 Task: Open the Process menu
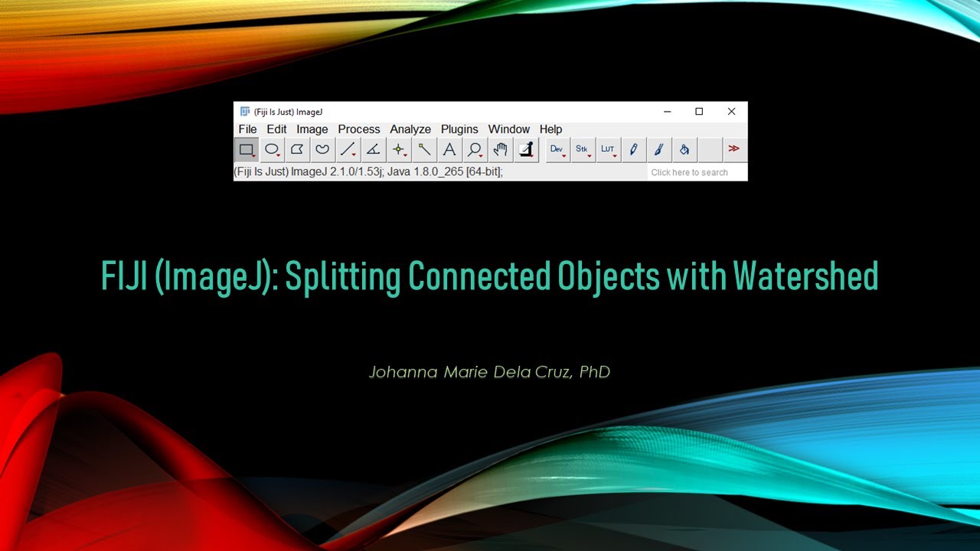[x=359, y=129]
